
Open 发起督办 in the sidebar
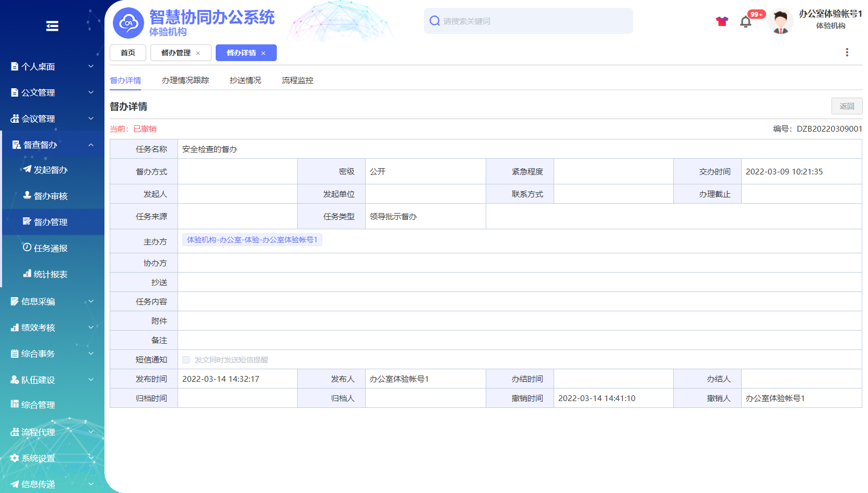coord(50,170)
